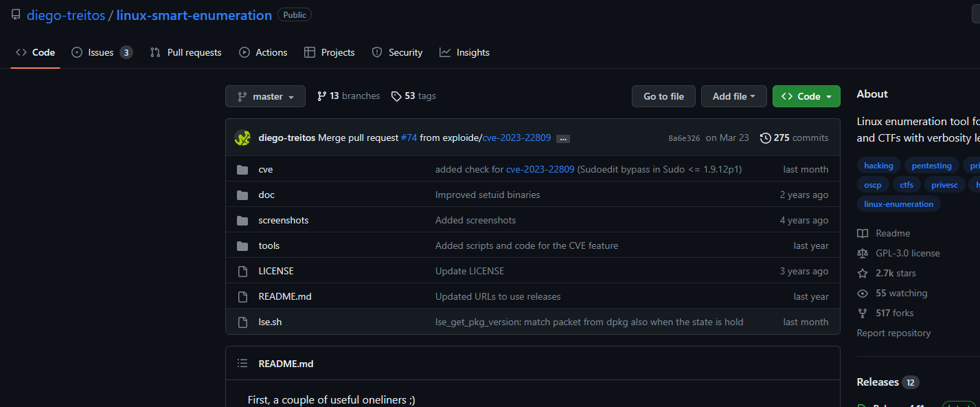The height and width of the screenshot is (407, 980).
Task: View the 13 branches link
Action: click(349, 96)
